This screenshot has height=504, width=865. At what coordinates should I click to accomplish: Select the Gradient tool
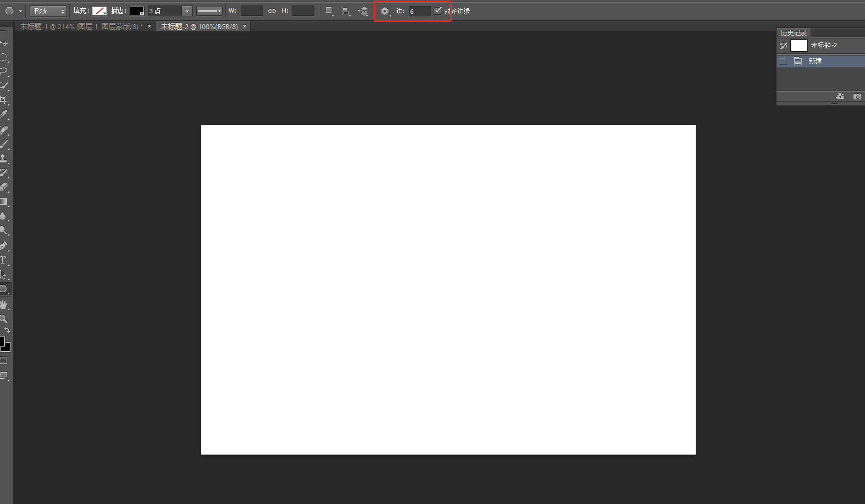[4, 201]
